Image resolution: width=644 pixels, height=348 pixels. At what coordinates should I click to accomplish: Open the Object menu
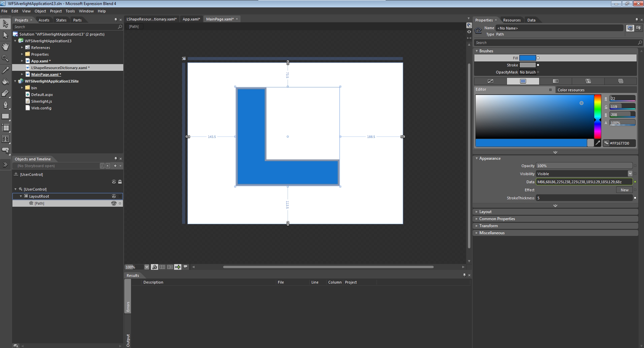(40, 11)
